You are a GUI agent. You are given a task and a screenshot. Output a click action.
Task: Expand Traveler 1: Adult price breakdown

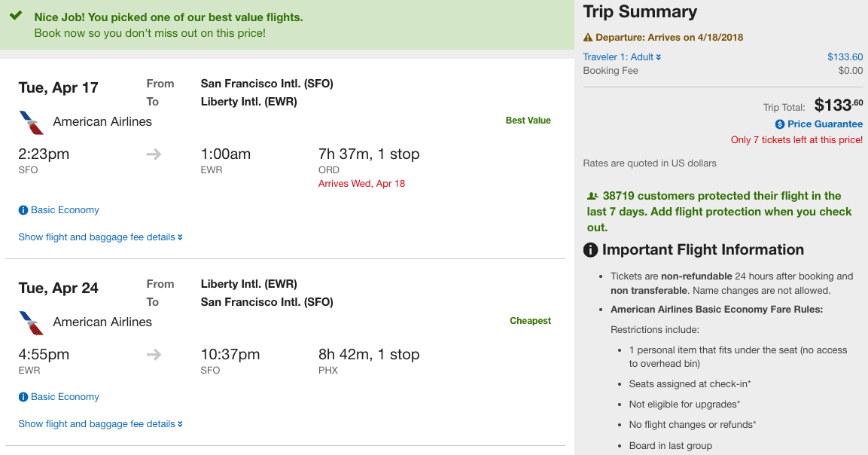click(622, 57)
